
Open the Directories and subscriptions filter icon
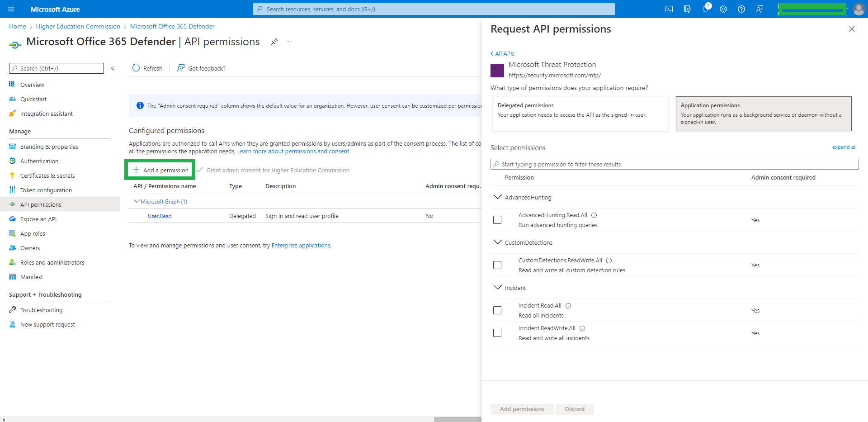pos(687,9)
